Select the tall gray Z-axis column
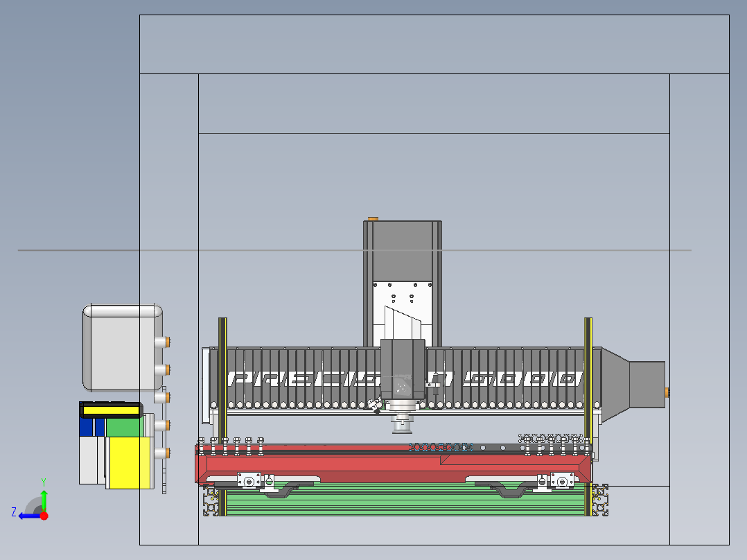 click(x=403, y=251)
